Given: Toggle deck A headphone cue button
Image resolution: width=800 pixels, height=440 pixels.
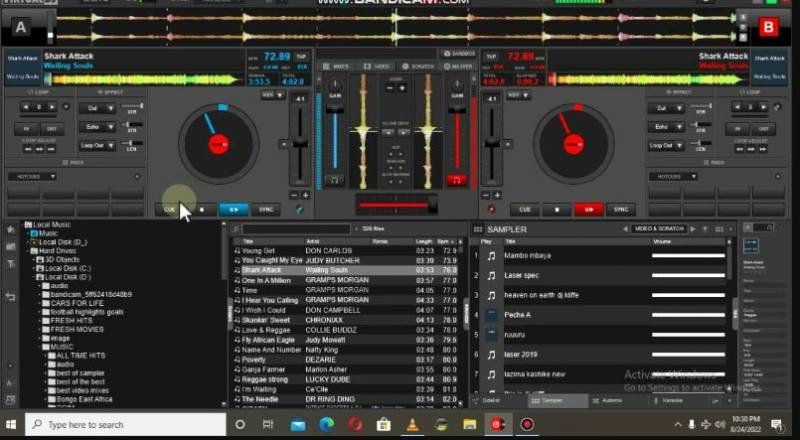Looking at the screenshot, I should [334, 180].
